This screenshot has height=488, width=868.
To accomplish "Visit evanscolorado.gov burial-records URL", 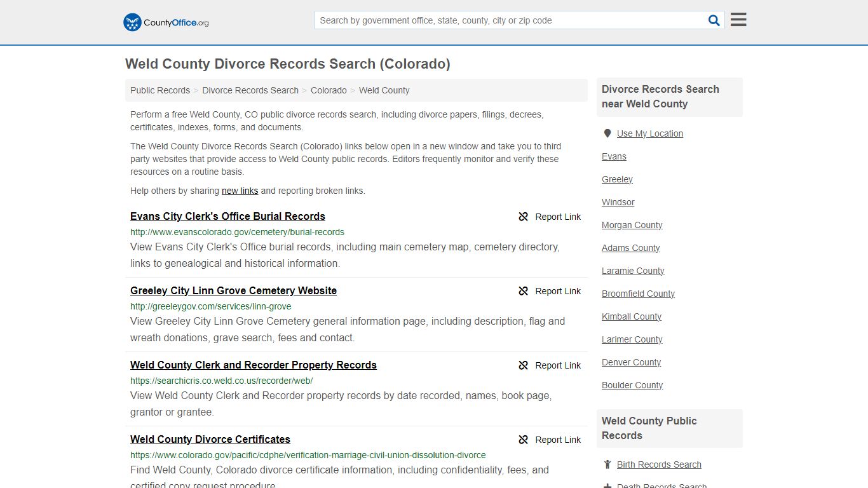I will [237, 232].
